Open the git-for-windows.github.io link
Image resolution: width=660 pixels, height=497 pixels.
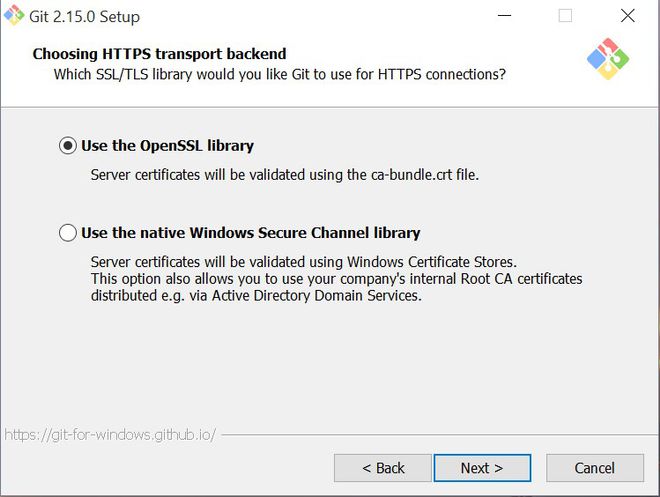point(109,435)
